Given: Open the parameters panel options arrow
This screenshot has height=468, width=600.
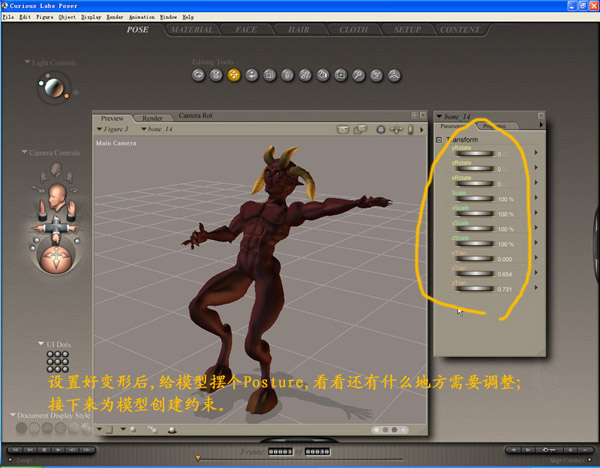Looking at the screenshot, I should 541,125.
